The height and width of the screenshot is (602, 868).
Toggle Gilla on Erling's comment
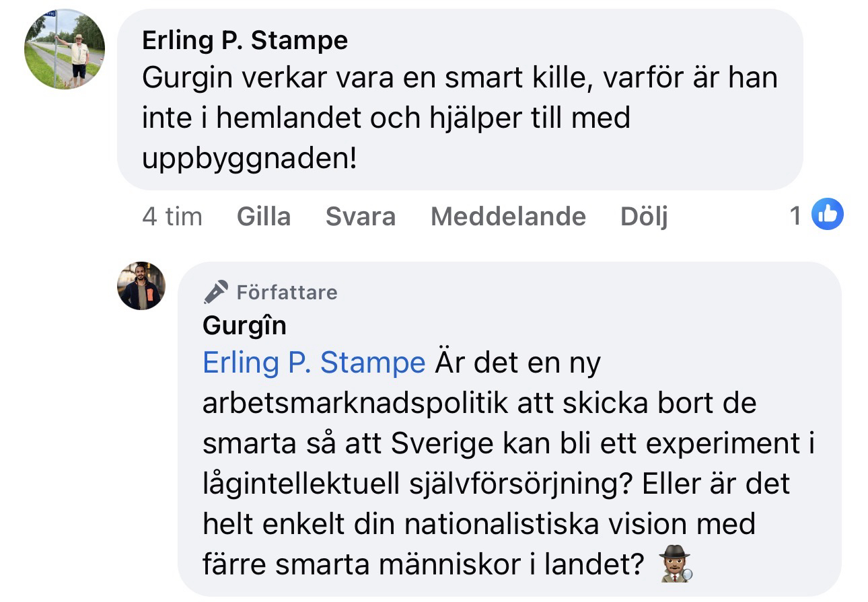[264, 217]
